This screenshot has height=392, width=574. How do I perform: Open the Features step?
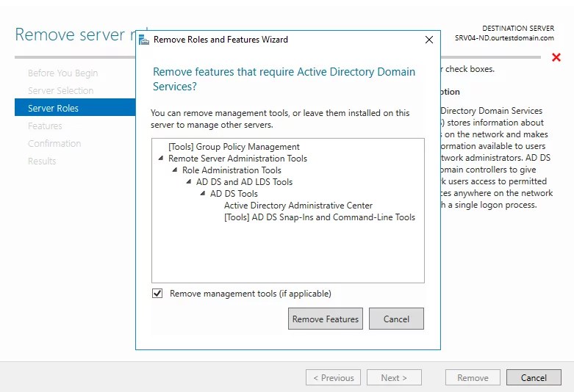pos(45,126)
